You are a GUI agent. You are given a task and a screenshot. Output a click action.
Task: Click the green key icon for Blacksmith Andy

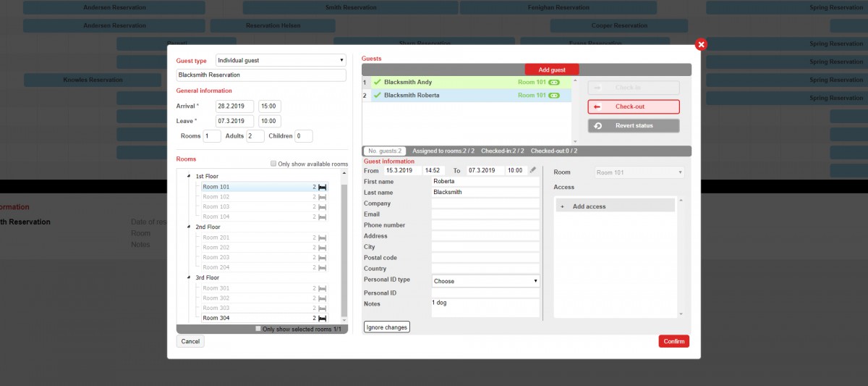[x=555, y=83]
